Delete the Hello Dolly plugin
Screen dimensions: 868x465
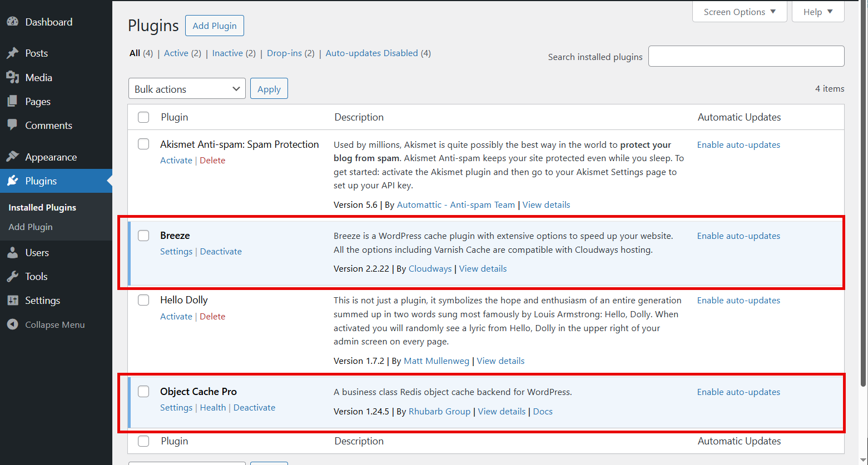click(x=212, y=317)
